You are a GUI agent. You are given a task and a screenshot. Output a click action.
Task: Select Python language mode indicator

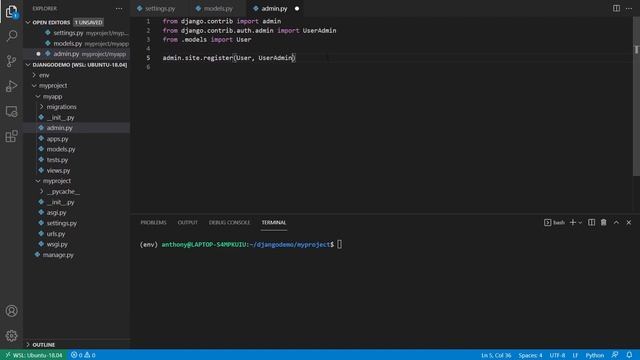[595, 355]
